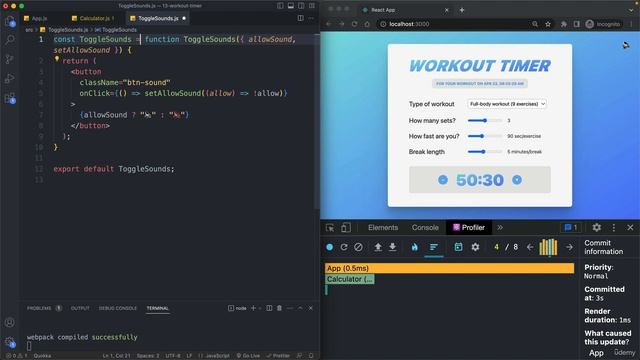Go to next commit with right arrow
The height and width of the screenshot is (360, 640).
569,247
